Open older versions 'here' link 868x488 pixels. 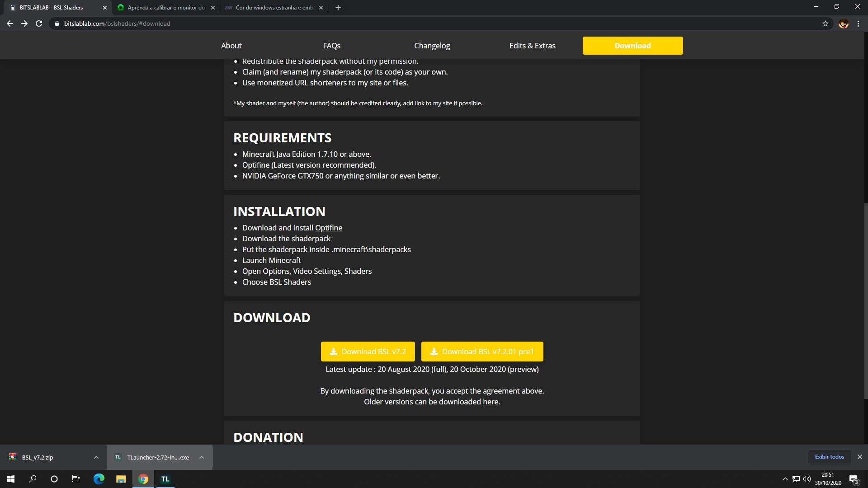click(491, 402)
